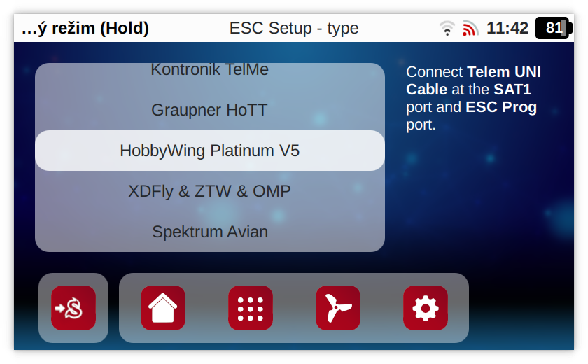Click the battery indicator showing 81
Viewport: 588px width, 364px height.
(554, 28)
